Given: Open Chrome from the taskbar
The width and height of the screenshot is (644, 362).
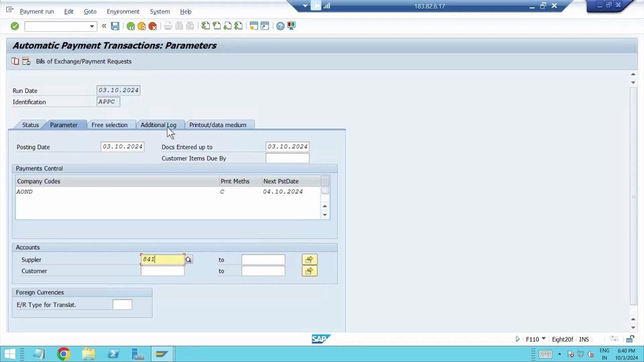Looking at the screenshot, I should pos(63,354).
